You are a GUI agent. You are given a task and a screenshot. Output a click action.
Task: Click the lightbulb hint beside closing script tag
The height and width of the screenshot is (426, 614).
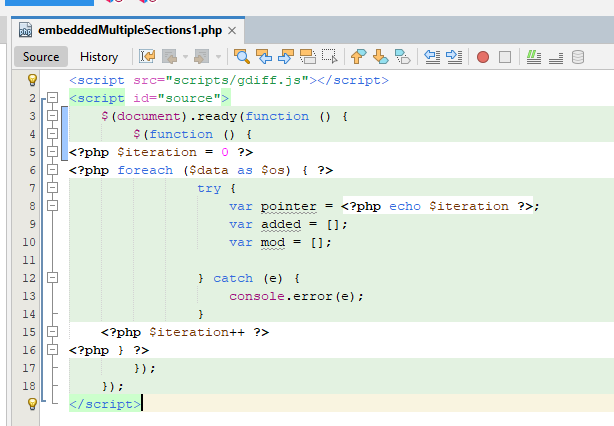tap(32, 404)
